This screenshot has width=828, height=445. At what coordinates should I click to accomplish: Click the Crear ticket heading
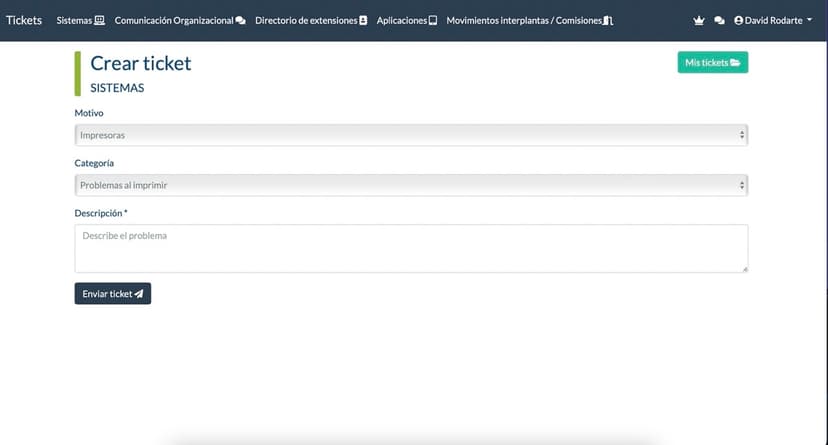pos(140,63)
